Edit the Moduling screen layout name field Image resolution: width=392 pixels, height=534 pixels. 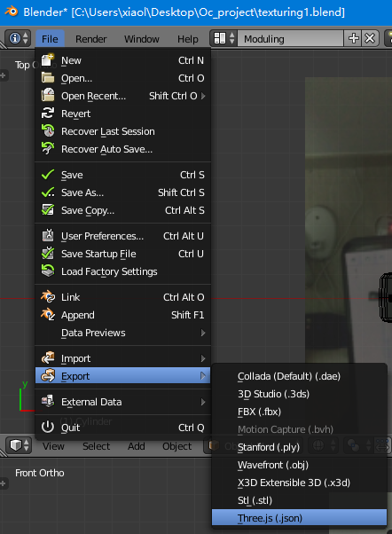[x=290, y=38]
